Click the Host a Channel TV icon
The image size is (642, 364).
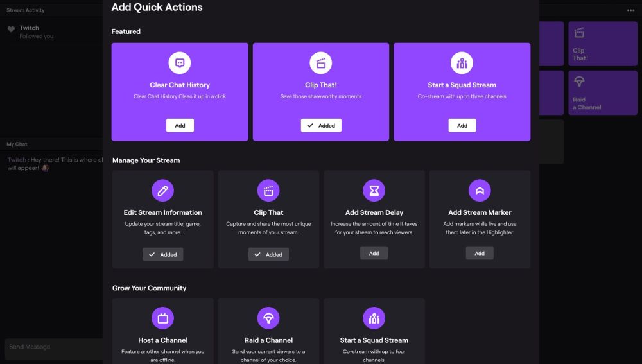tap(162, 318)
